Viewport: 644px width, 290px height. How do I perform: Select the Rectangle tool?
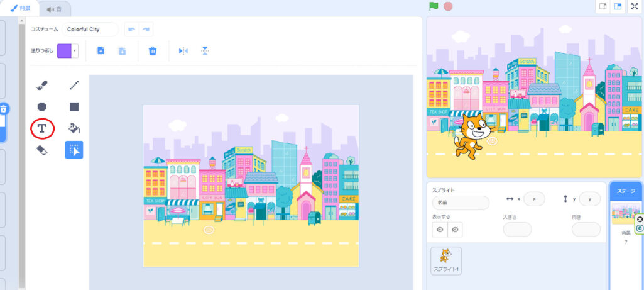(x=74, y=107)
